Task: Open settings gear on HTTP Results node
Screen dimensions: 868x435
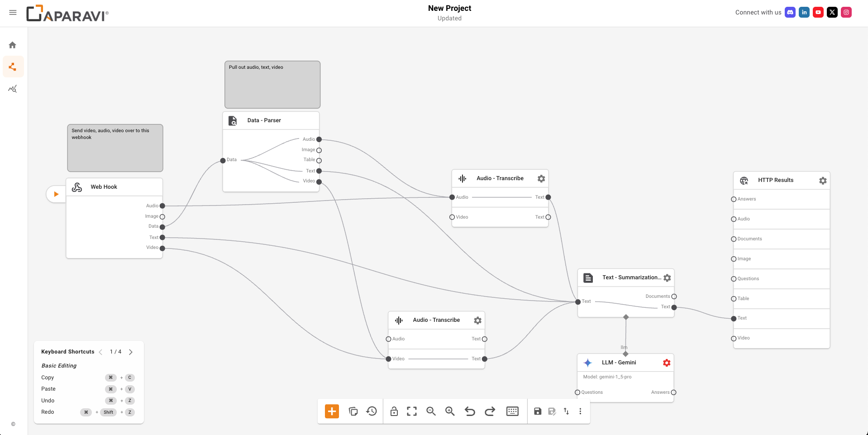Action: pyautogui.click(x=823, y=181)
